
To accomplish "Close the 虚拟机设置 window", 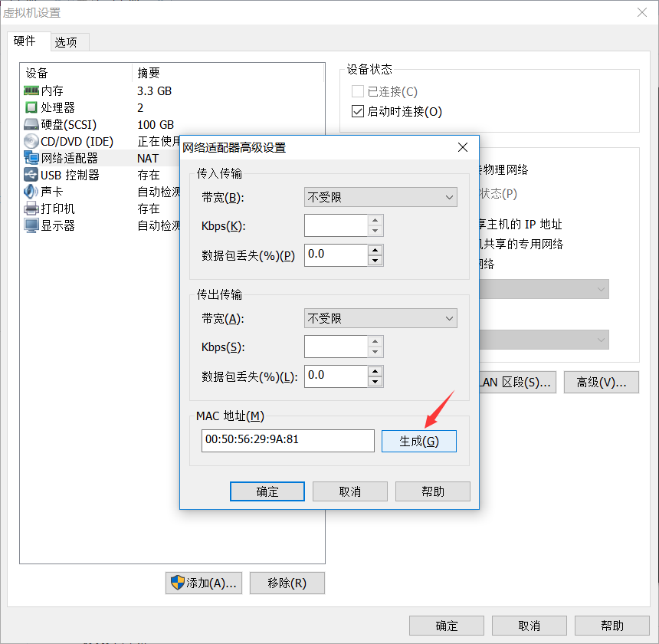I will (642, 12).
